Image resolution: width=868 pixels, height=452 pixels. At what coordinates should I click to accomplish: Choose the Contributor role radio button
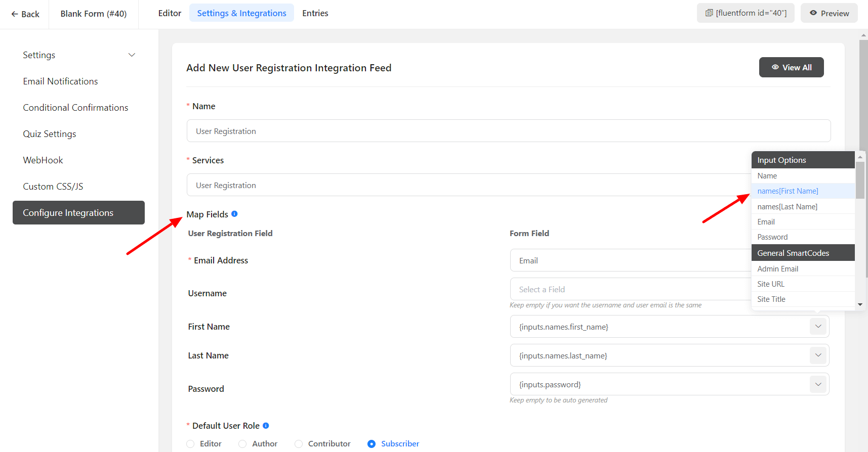pyautogui.click(x=299, y=444)
